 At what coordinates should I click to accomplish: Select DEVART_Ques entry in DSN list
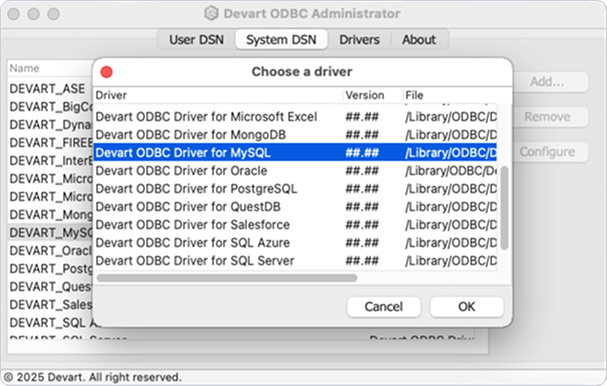click(51, 286)
